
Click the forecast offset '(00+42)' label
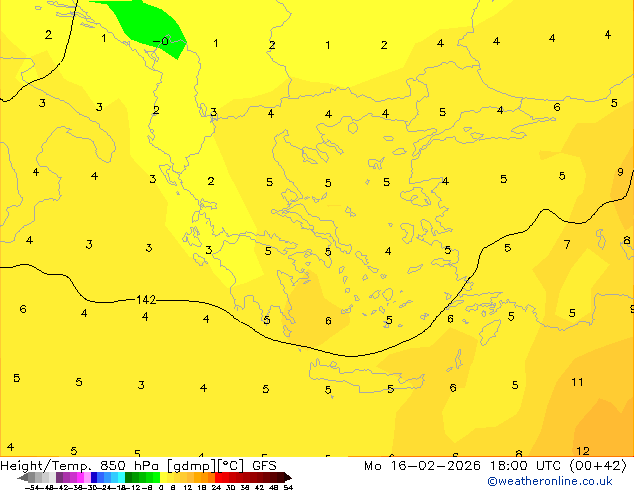(x=598, y=466)
